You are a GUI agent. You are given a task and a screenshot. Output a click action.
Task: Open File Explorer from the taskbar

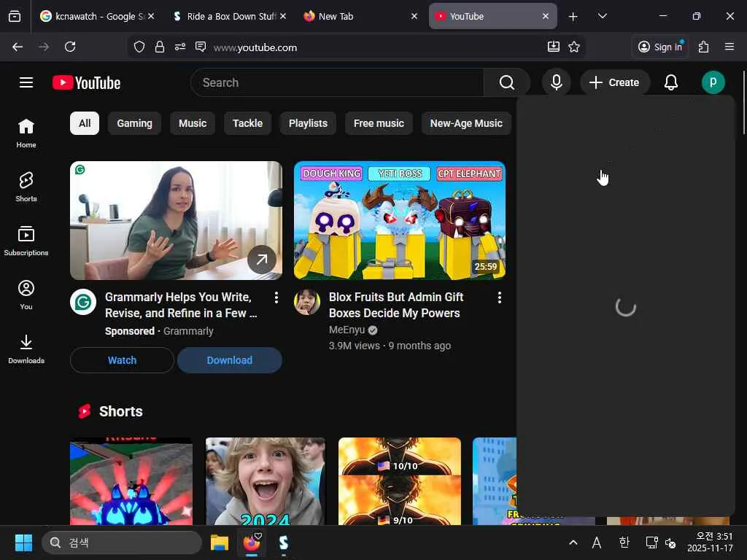point(220,542)
